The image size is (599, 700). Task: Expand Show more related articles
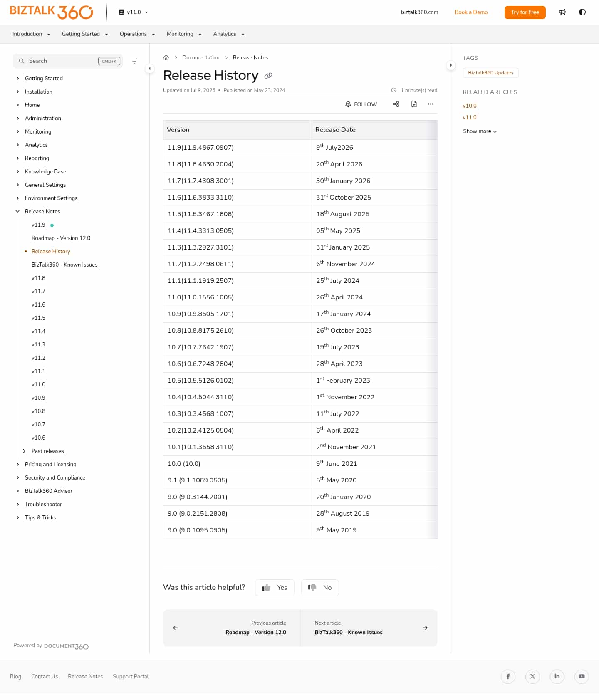(x=480, y=131)
